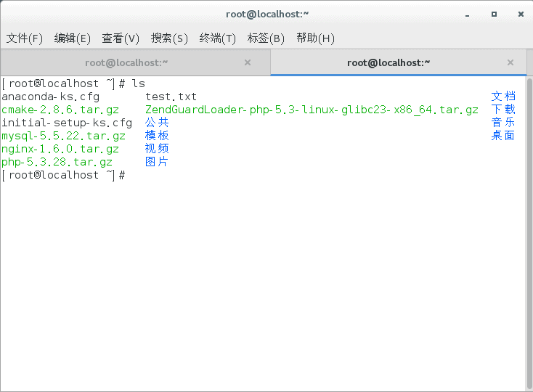Open the 搜索(S) menu
Screen dimensions: 533x392
[169, 38]
